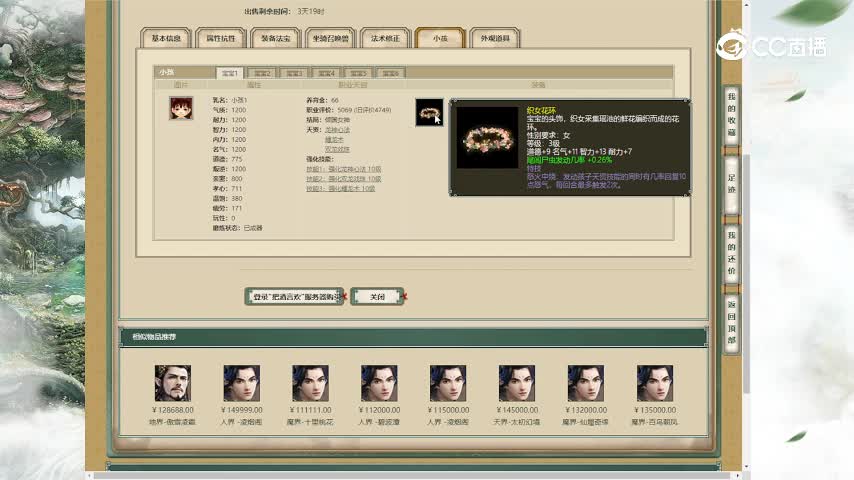Viewport: 854px width, 480px height.
Task: Click the 双龙戏珠 talent link
Action: (337, 149)
